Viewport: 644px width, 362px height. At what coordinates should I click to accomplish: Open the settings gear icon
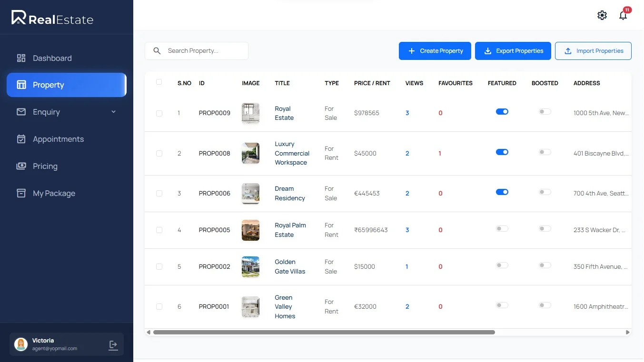click(602, 15)
